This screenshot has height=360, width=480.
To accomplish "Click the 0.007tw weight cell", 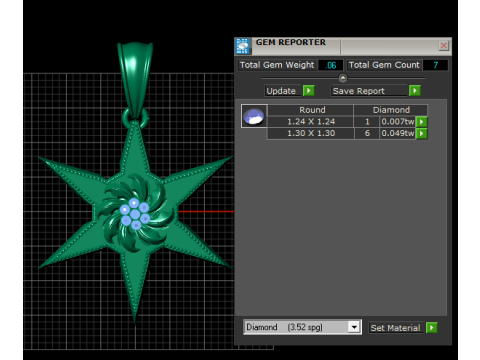I will [398, 122].
